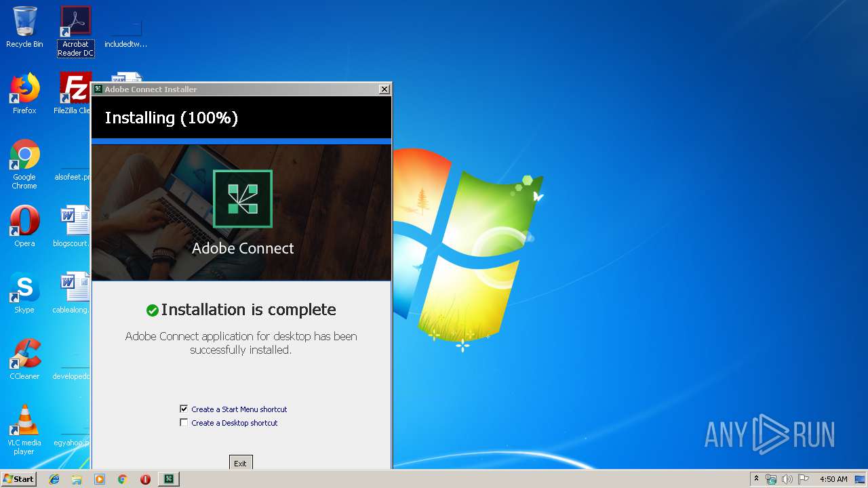This screenshot has height=488, width=868.
Task: Click the Adobe Connect logo in installer
Action: pyautogui.click(x=243, y=199)
